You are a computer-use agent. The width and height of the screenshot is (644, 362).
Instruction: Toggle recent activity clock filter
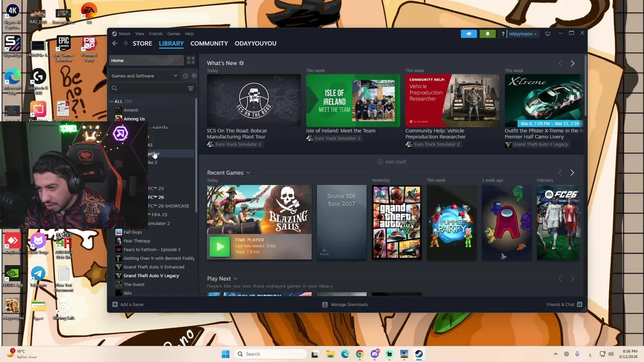point(186,76)
